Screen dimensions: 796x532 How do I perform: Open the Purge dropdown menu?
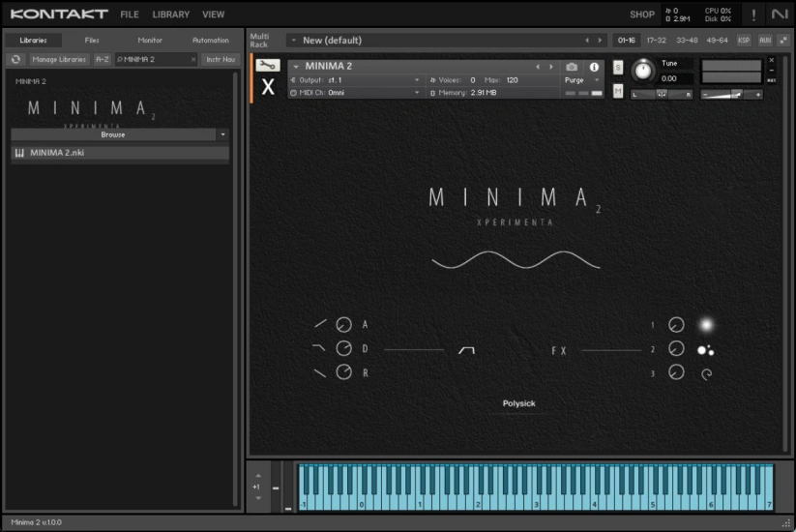coord(582,80)
